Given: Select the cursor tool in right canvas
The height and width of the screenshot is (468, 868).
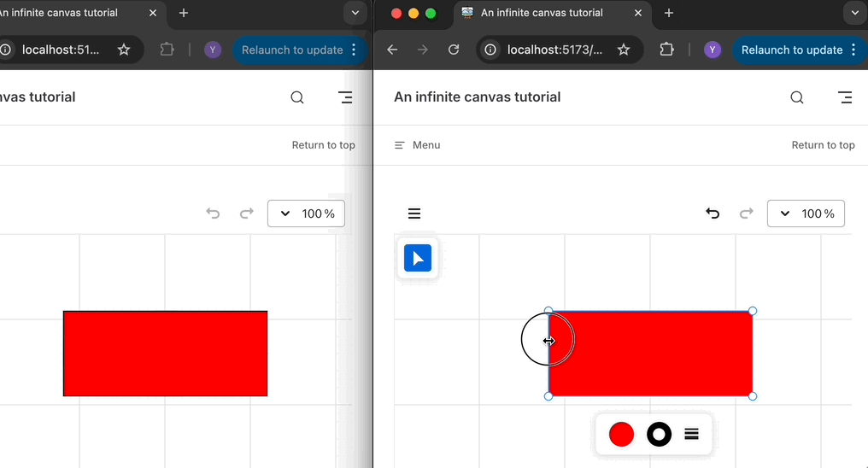Looking at the screenshot, I should 418,258.
